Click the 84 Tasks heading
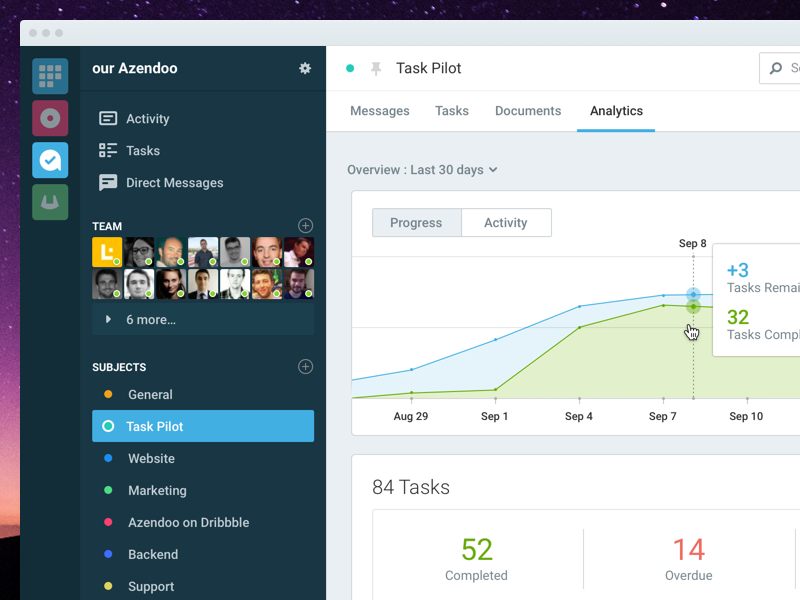This screenshot has width=800, height=600. click(x=411, y=487)
